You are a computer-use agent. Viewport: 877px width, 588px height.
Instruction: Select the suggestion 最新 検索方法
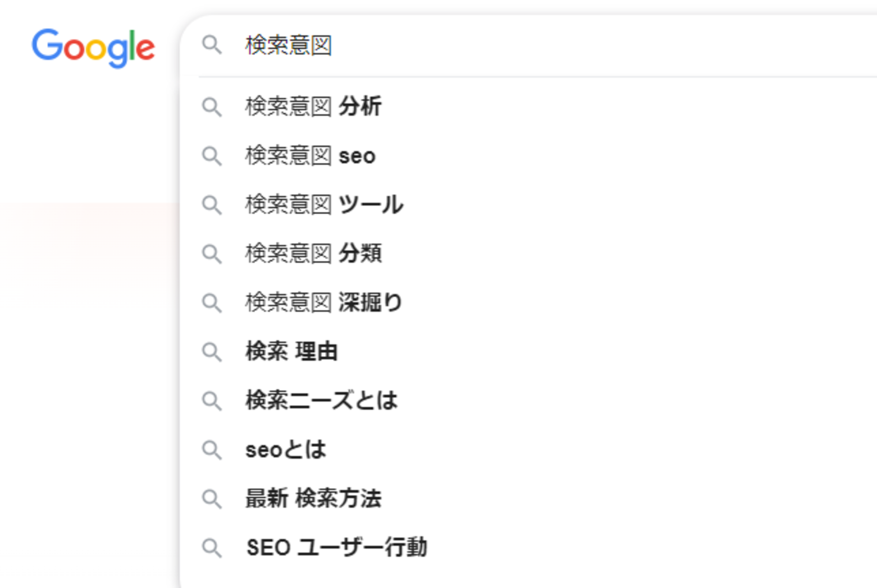[x=313, y=498]
